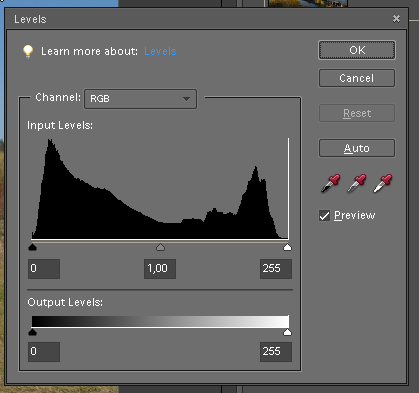Select the black point eyedropper

(330, 183)
